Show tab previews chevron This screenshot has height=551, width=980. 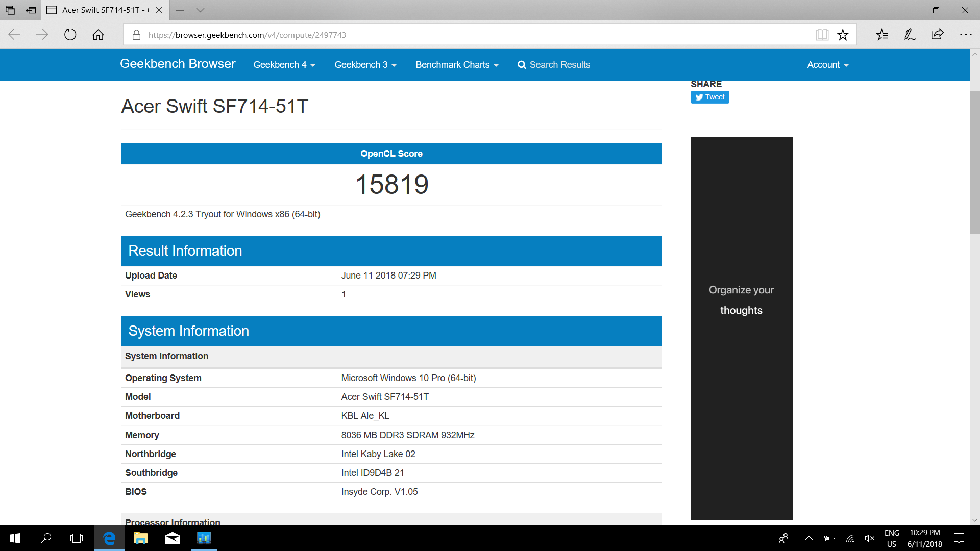coord(200,10)
